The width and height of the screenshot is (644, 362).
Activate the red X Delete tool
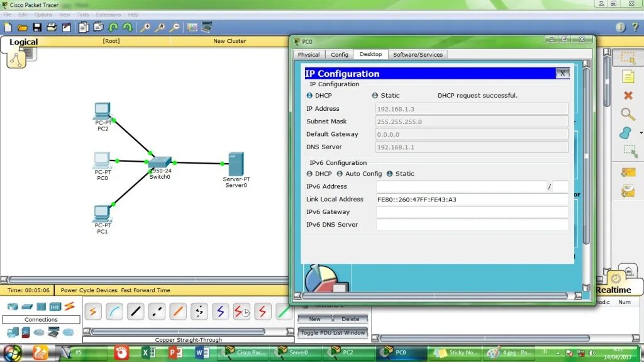[x=628, y=96]
